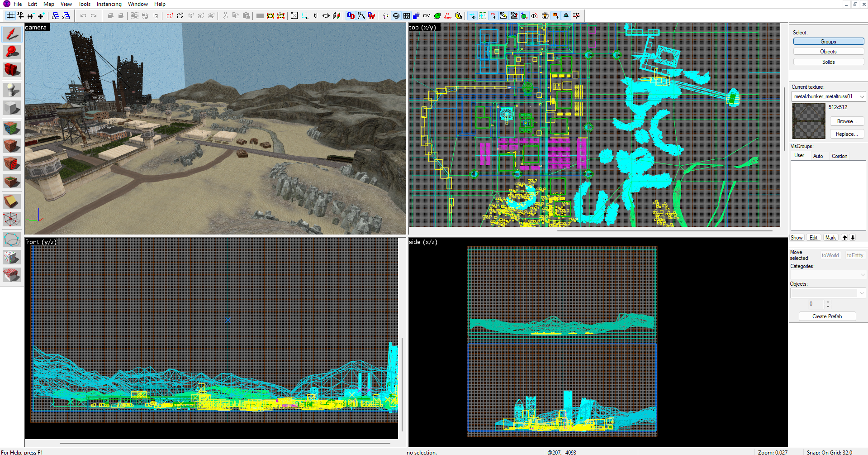Toggle select-by-handles box icon
Screen dimensions: 868x455
[295, 16]
